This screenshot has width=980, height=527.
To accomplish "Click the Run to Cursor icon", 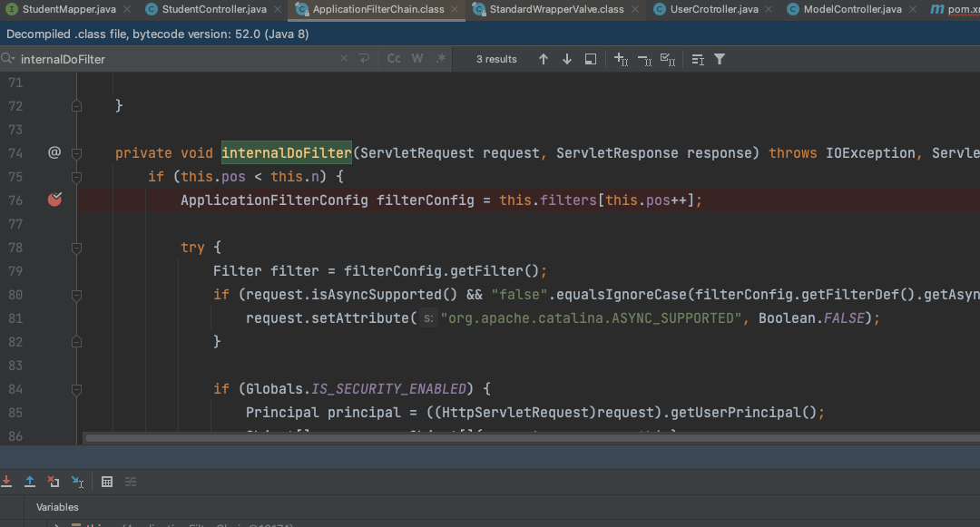I will (77, 482).
